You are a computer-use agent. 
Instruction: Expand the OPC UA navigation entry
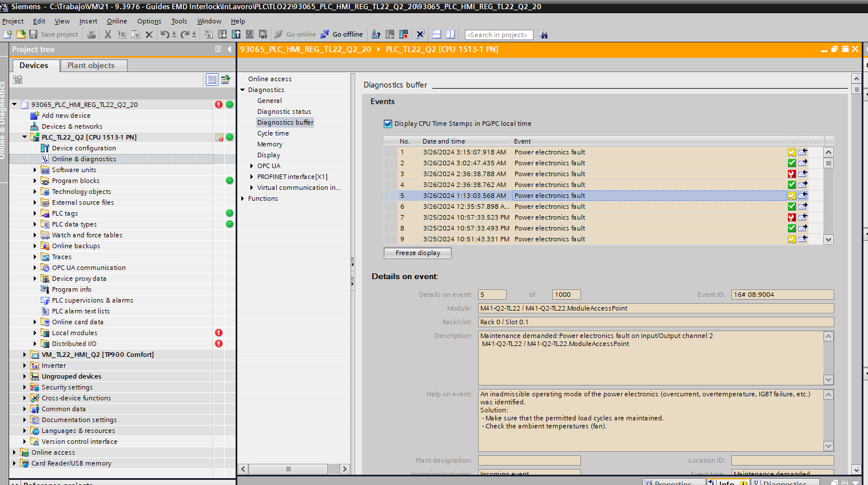[252, 166]
